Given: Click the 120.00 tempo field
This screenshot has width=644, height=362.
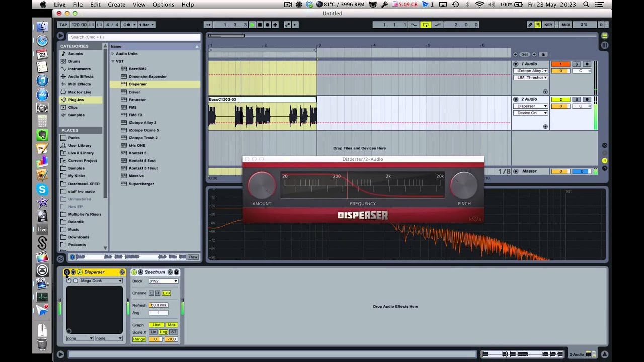Looking at the screenshot, I should (x=78, y=25).
